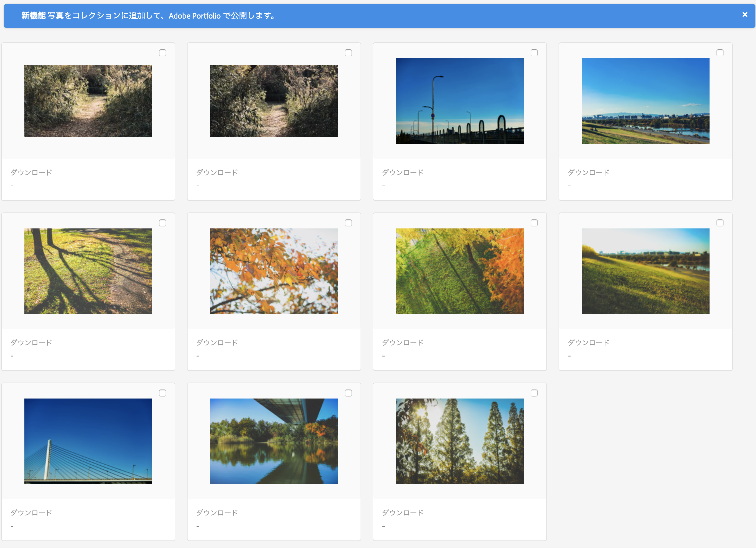The height and width of the screenshot is (548, 756).
Task: Open the tree shadows on grass thumbnail
Action: [x=88, y=271]
